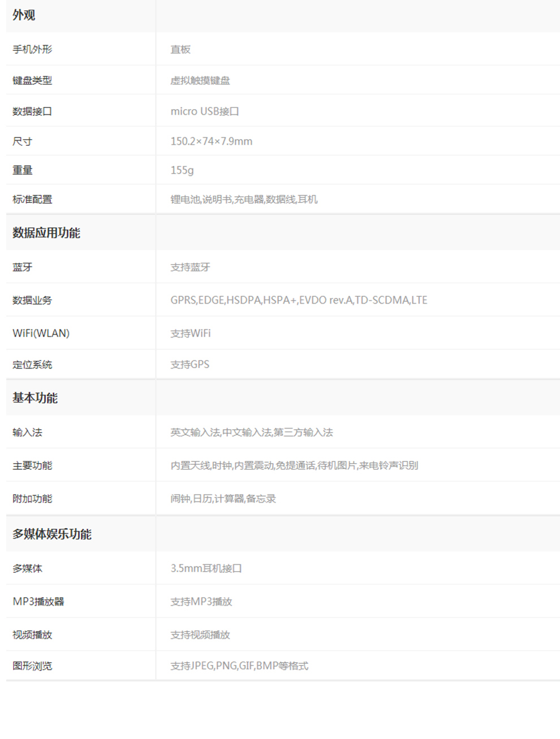Click the 标准配置 row label

coord(32,199)
